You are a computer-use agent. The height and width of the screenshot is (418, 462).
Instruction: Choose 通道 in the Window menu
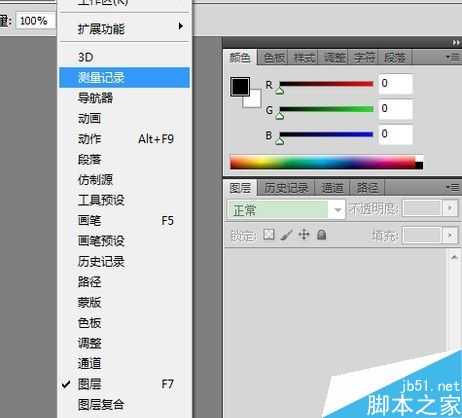(x=125, y=363)
